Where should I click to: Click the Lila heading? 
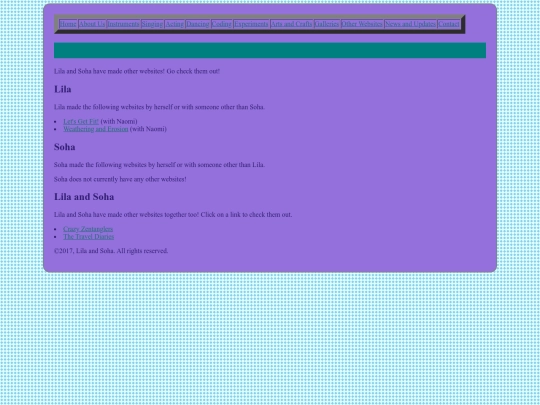(63, 89)
